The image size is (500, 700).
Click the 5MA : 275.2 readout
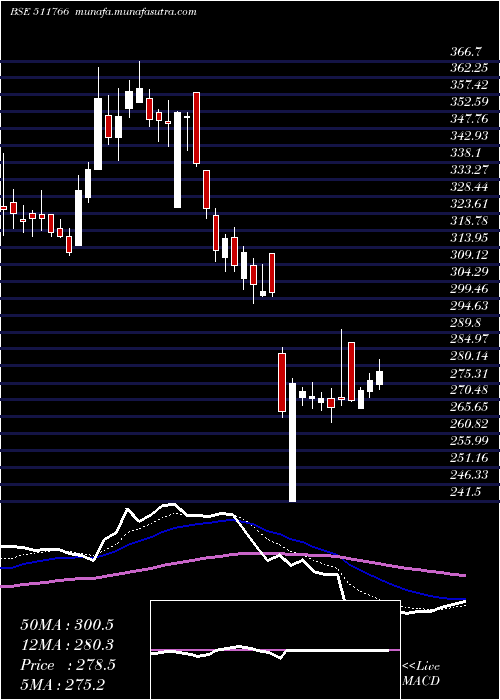(64, 685)
